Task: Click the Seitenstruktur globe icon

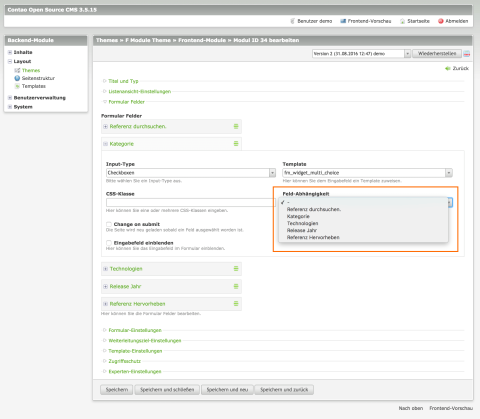Action: pyautogui.click(x=17, y=78)
